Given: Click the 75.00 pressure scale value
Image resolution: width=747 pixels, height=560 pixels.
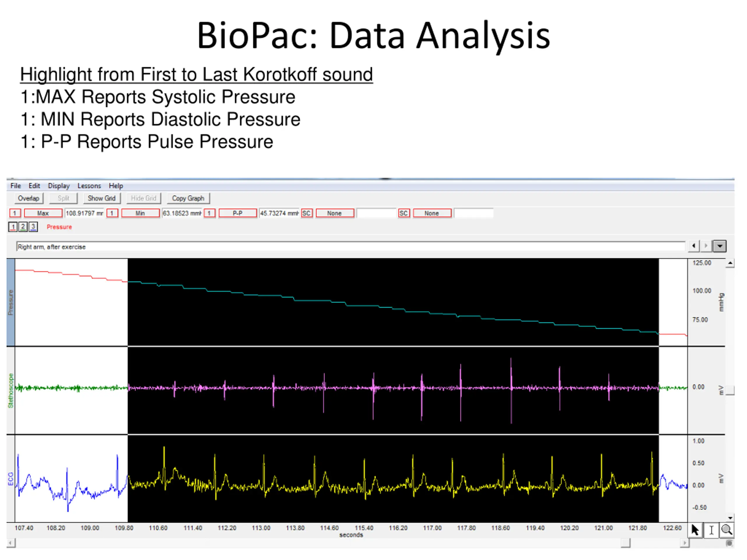Looking at the screenshot, I should click(700, 320).
